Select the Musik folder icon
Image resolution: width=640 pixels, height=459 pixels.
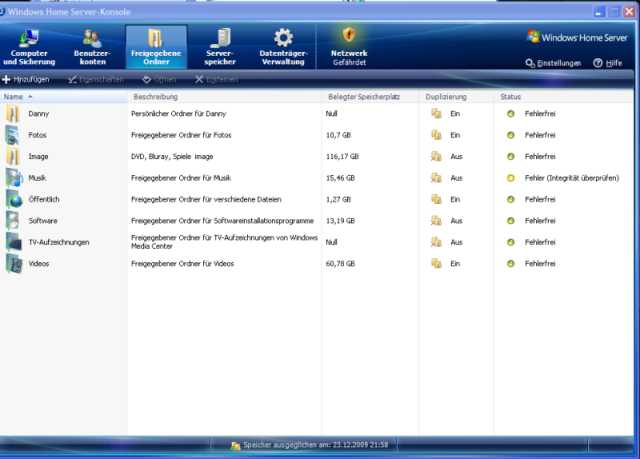click(x=13, y=178)
